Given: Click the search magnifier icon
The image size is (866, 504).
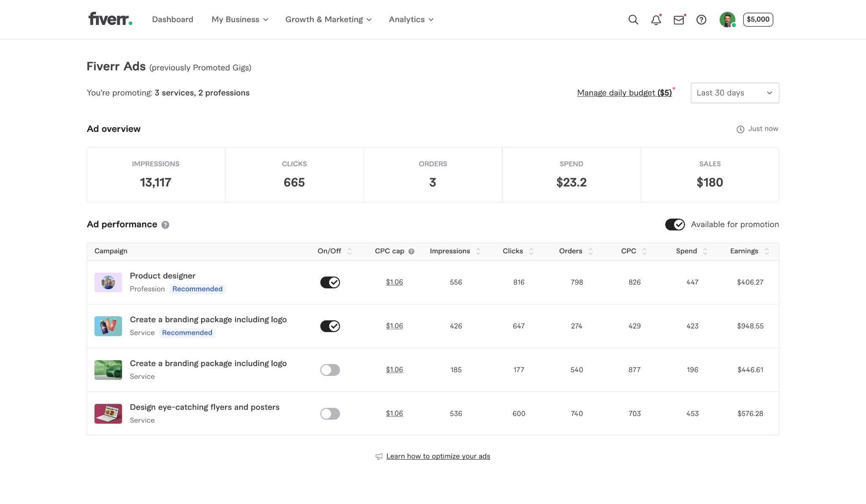Looking at the screenshot, I should [633, 19].
